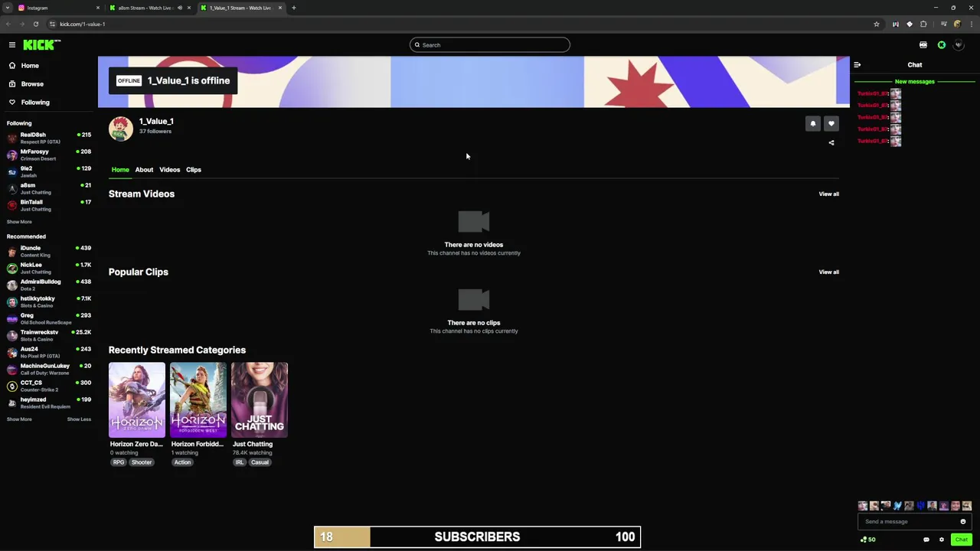Open Horizon Zero Dawn category thumbnail
Screen dimensions: 980x551
coord(137,400)
